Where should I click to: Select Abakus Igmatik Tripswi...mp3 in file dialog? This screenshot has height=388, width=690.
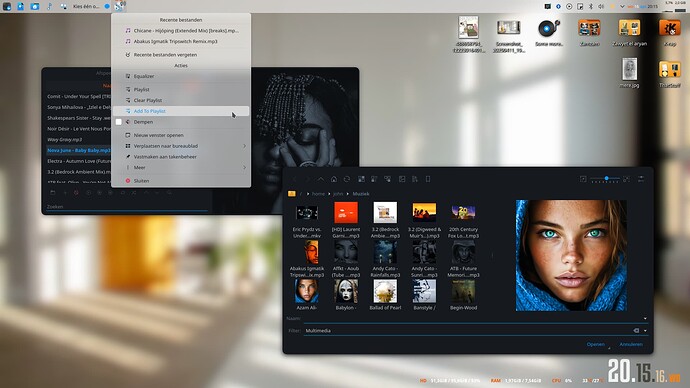click(x=307, y=259)
